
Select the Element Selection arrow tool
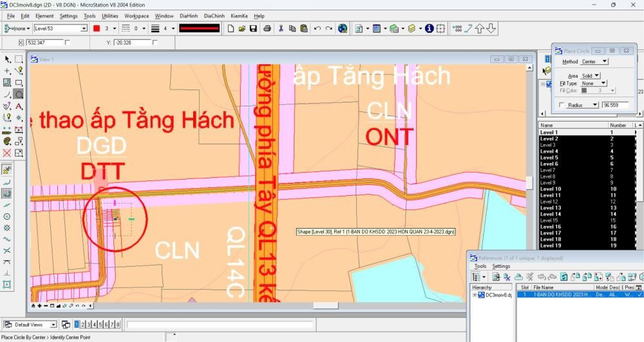[7, 59]
